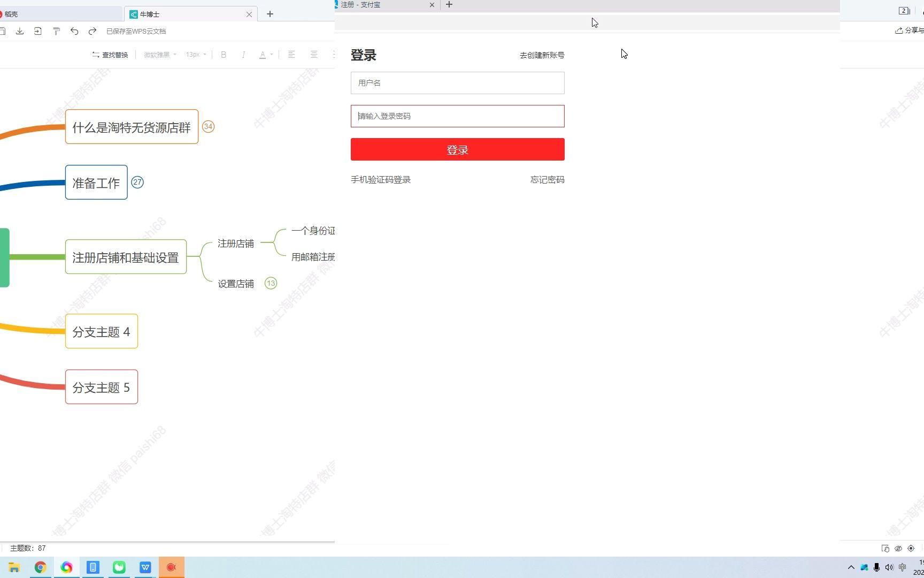Click 忘记密码 link
Image resolution: width=924 pixels, height=578 pixels.
pyautogui.click(x=547, y=180)
